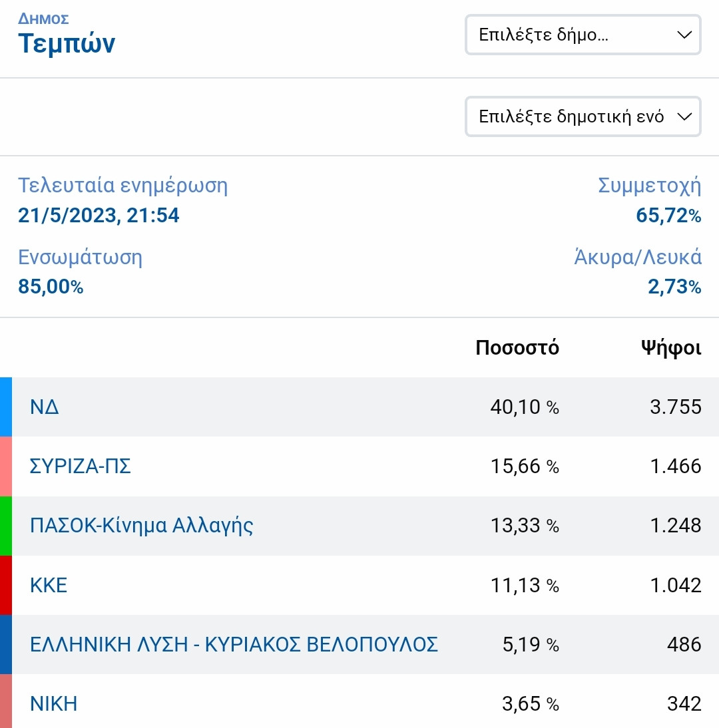Open the 'Επιλέξτε δημοτική ενό' dropdown
The height and width of the screenshot is (728, 719).
[583, 116]
